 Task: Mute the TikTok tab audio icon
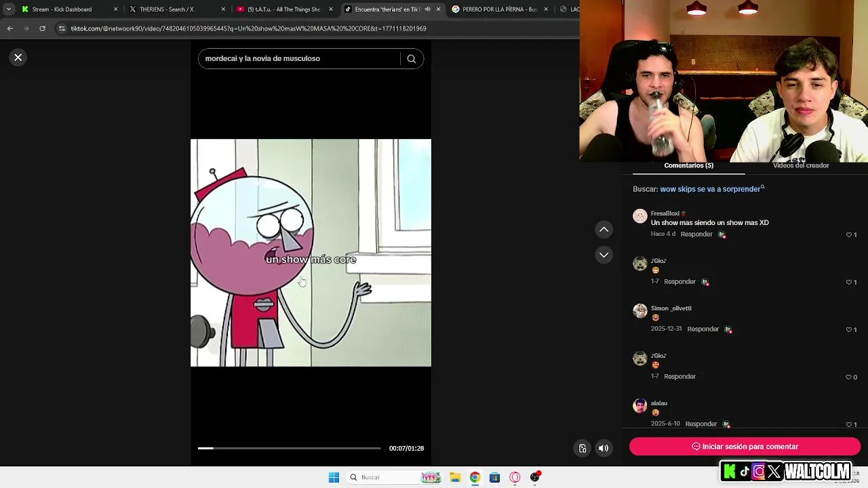coord(427,9)
